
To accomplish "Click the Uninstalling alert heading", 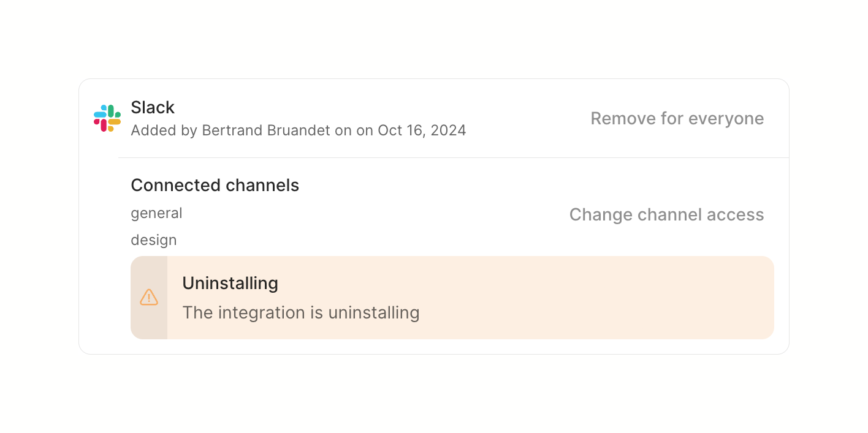I will pos(230,283).
